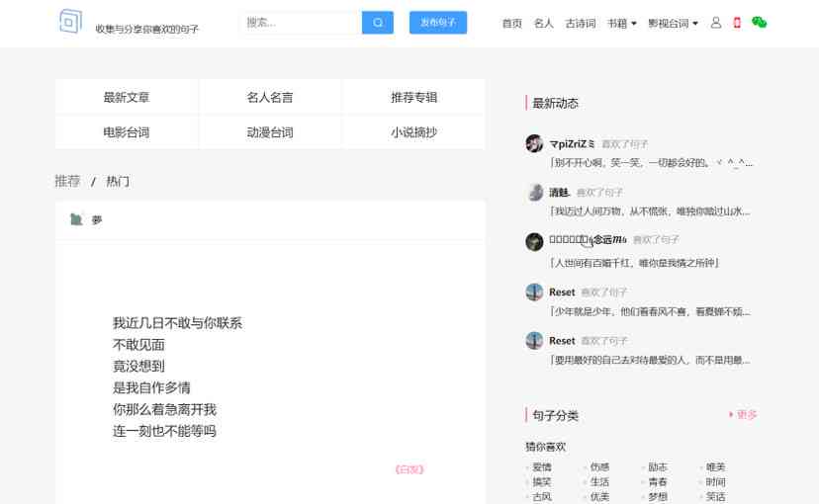Click into the 搜索 input field
819x504 pixels.
coord(301,23)
